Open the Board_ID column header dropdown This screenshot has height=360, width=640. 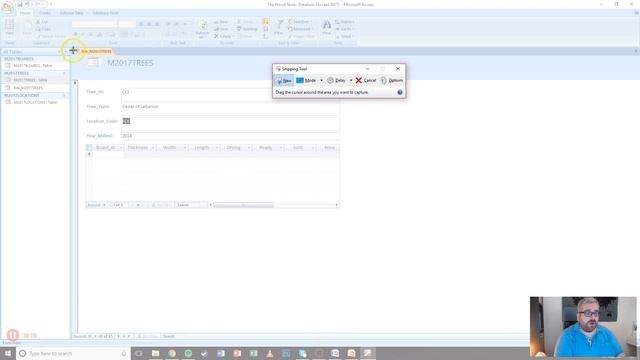tap(121, 148)
